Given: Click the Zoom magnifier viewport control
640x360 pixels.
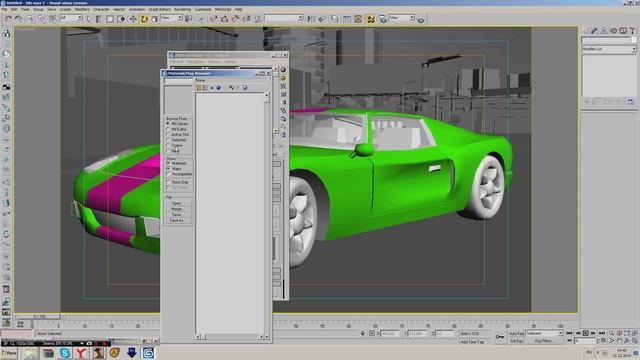Looking at the screenshot, I should 611,333.
